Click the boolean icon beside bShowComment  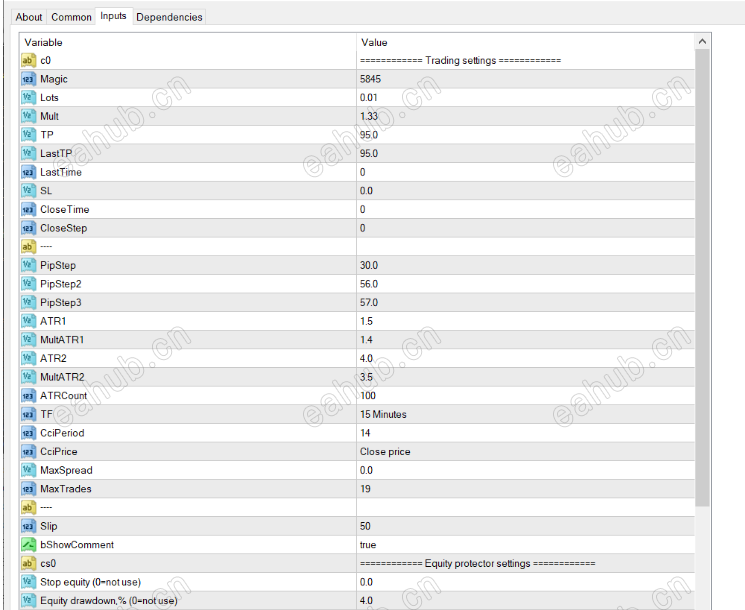(x=28, y=545)
